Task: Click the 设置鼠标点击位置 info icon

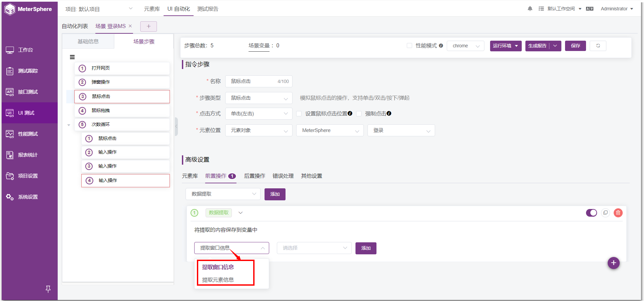Action: (350, 113)
